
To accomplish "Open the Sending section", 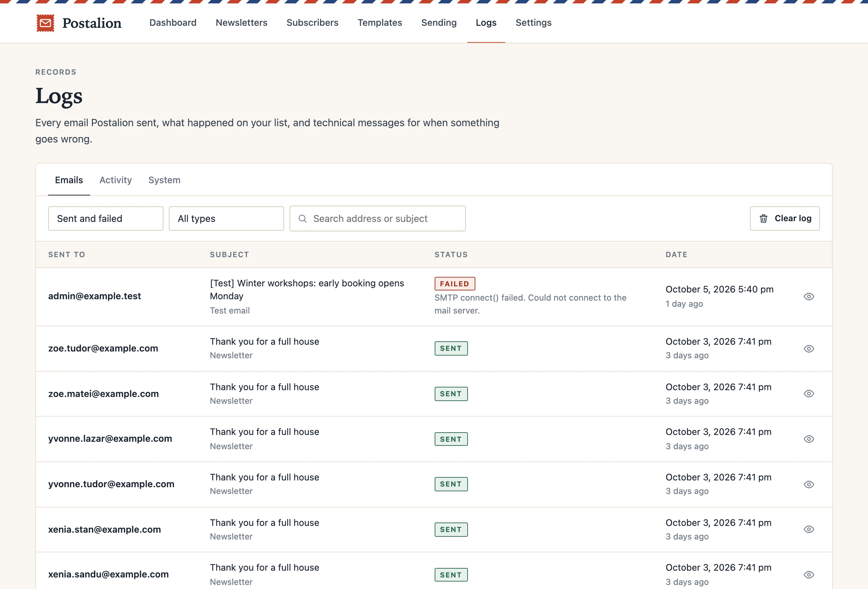I will click(439, 23).
